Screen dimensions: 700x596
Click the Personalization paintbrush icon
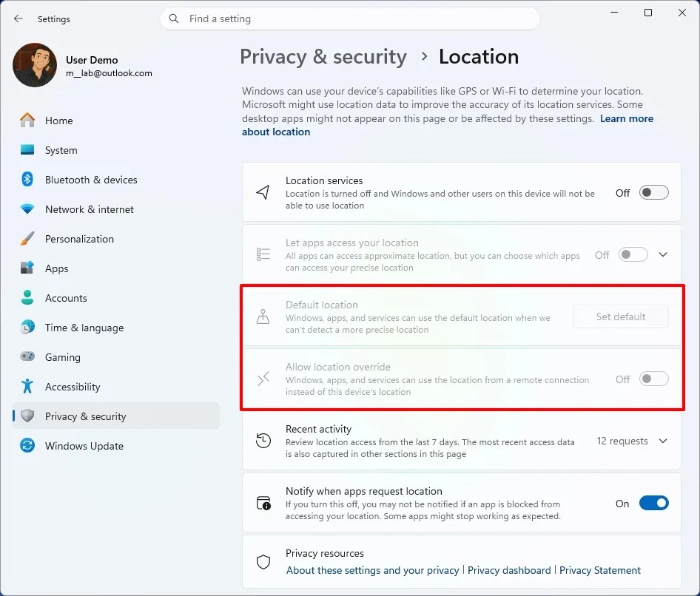click(27, 239)
